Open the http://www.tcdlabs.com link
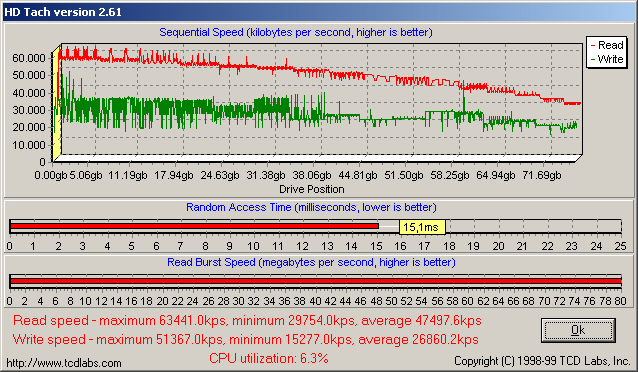Screen dimensions: 638x372 (64, 363)
